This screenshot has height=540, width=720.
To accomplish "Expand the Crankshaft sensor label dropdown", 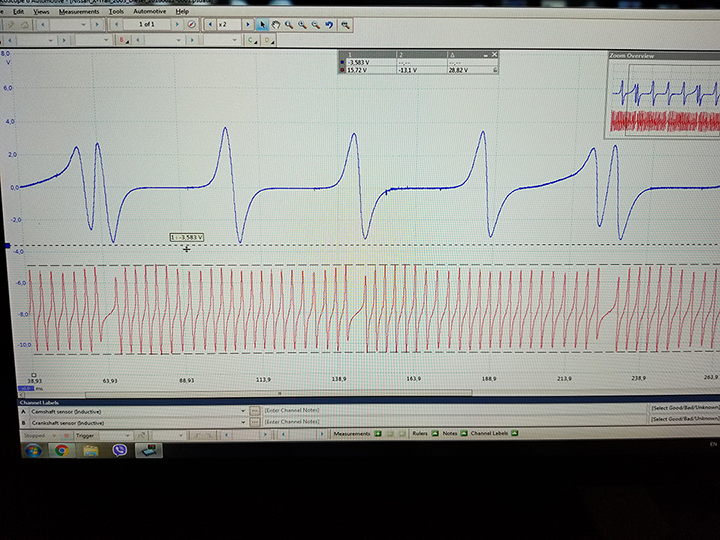I will (242, 421).
